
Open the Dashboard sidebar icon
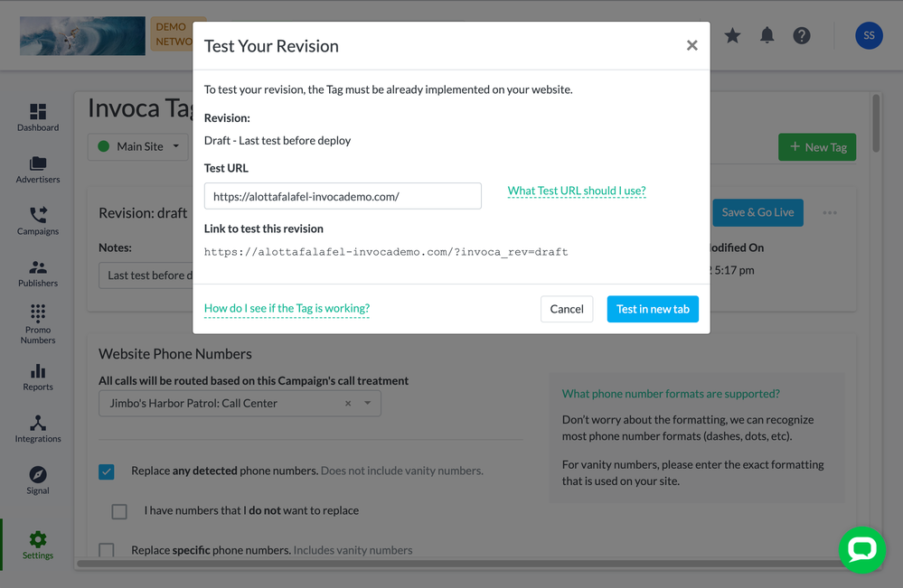point(38,112)
